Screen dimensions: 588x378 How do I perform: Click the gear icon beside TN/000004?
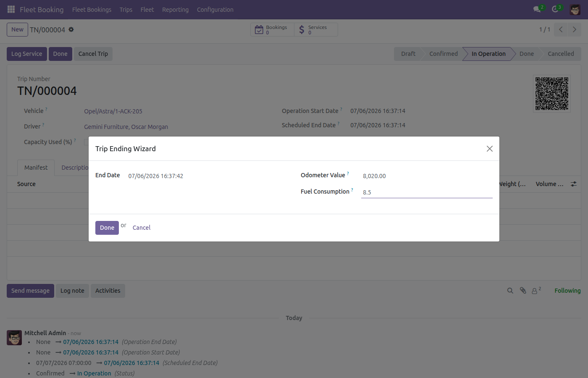71,29
